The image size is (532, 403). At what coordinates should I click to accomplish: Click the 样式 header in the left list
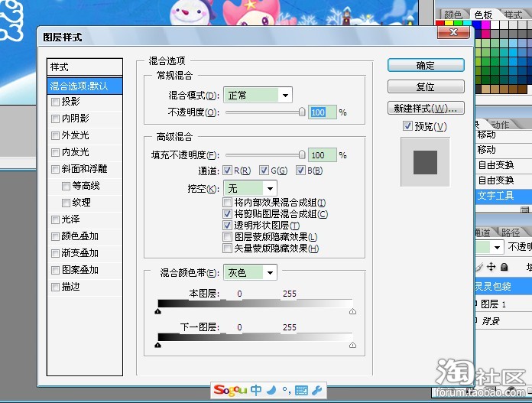click(x=85, y=67)
